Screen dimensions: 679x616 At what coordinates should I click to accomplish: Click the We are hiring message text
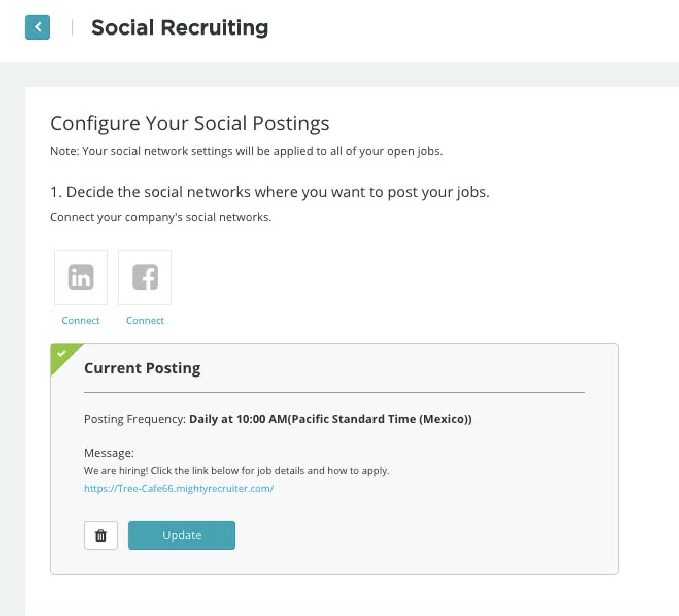pos(236,471)
